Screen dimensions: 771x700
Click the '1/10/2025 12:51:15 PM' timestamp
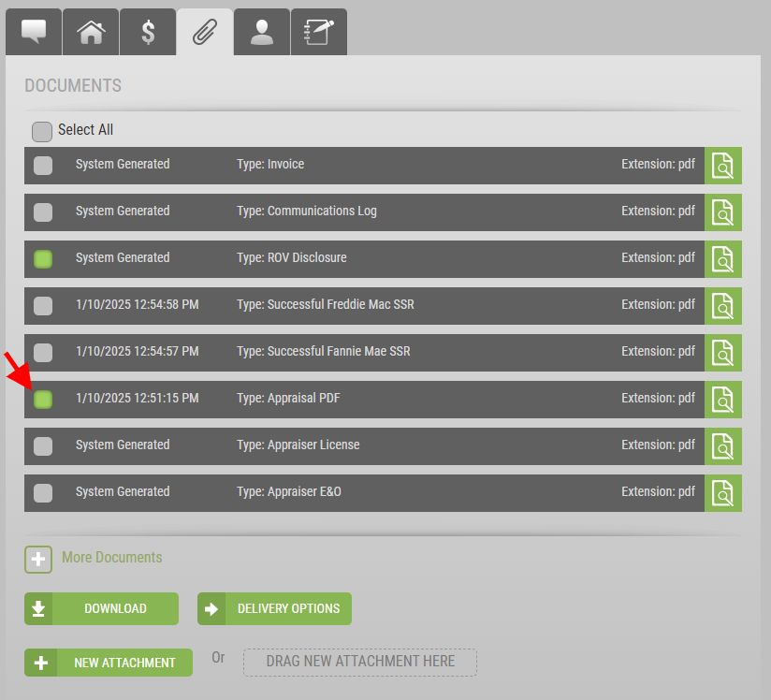point(138,398)
